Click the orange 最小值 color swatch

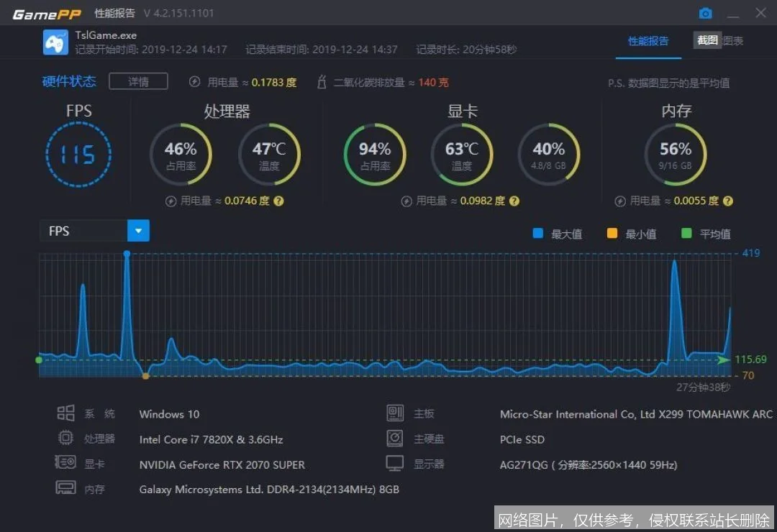[614, 233]
